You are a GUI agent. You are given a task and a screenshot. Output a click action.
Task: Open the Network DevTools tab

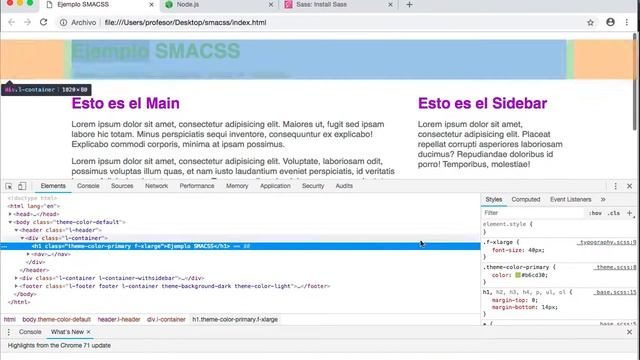tap(156, 186)
